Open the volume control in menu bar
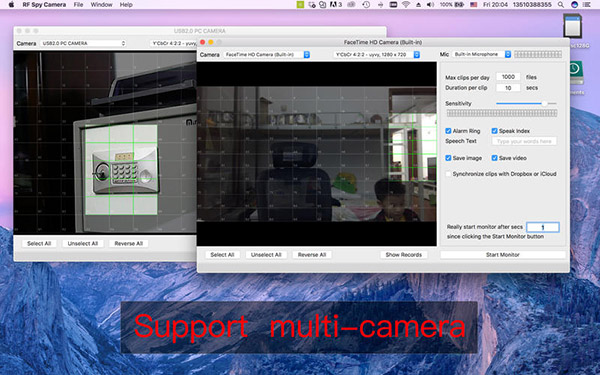 (x=430, y=5)
